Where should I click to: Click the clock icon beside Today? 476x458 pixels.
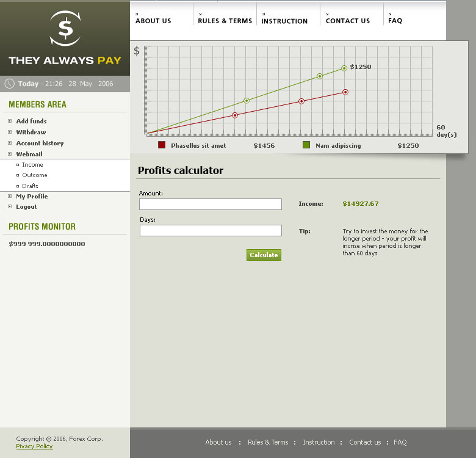click(x=10, y=84)
